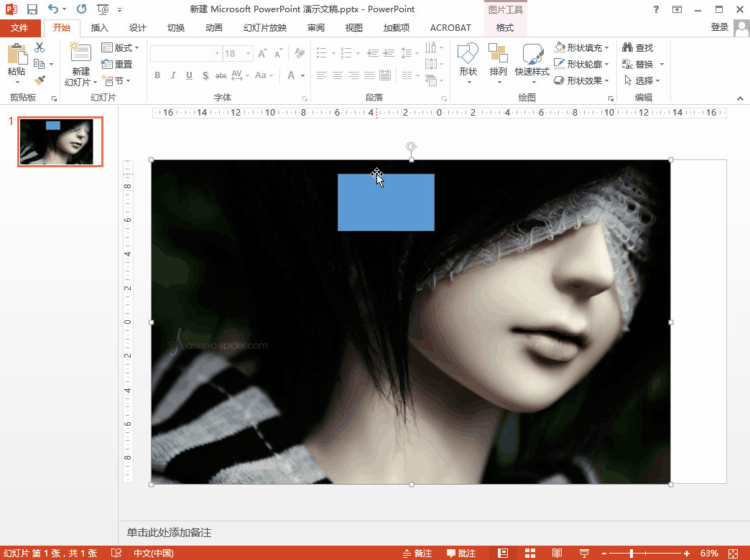Collapse the ribbon arrow

tap(740, 98)
